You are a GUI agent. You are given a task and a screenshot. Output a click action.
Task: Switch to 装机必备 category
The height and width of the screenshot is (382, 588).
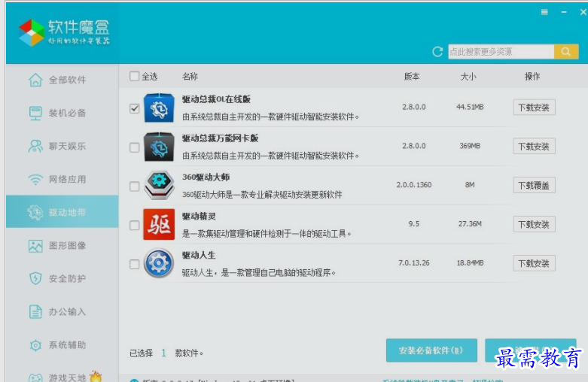[62, 113]
